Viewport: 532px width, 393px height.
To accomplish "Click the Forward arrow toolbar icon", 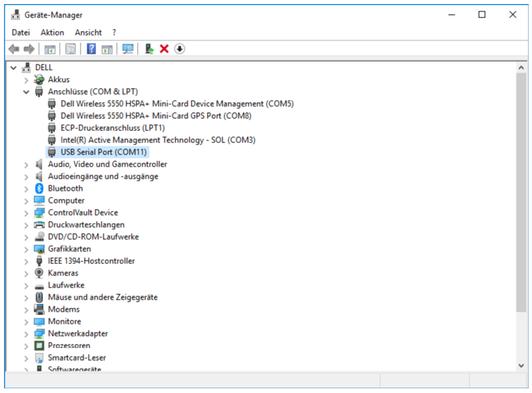I will 29,49.
